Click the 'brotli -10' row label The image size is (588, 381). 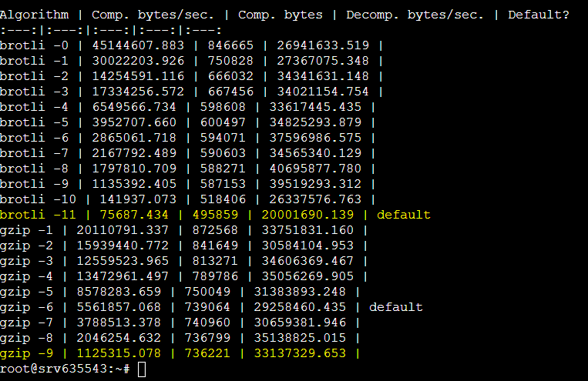(x=38, y=199)
